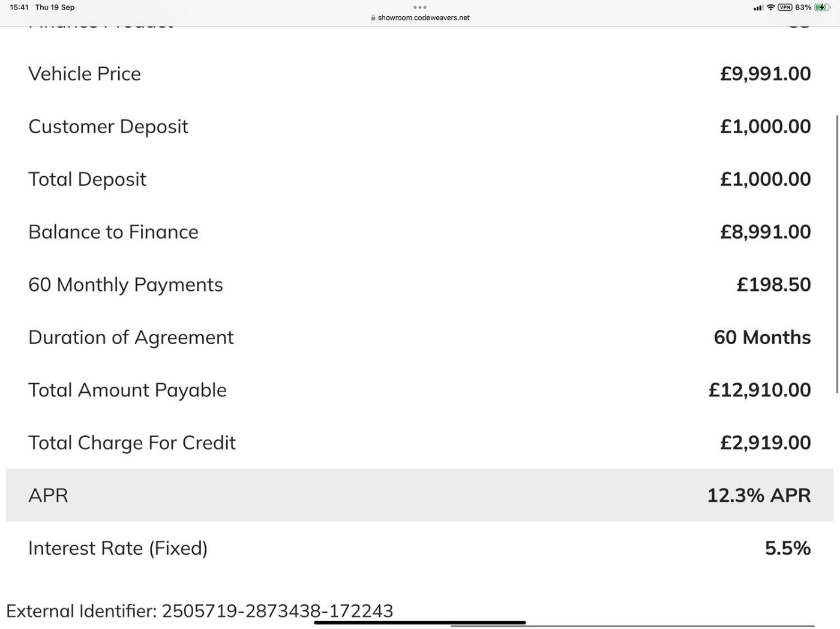Tap the 15:41 clock in status bar
The height and width of the screenshot is (629, 840).
[x=19, y=7]
